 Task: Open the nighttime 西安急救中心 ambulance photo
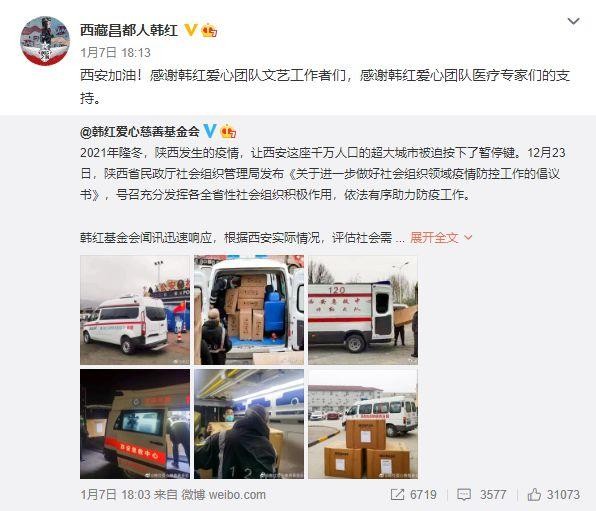(x=135, y=424)
